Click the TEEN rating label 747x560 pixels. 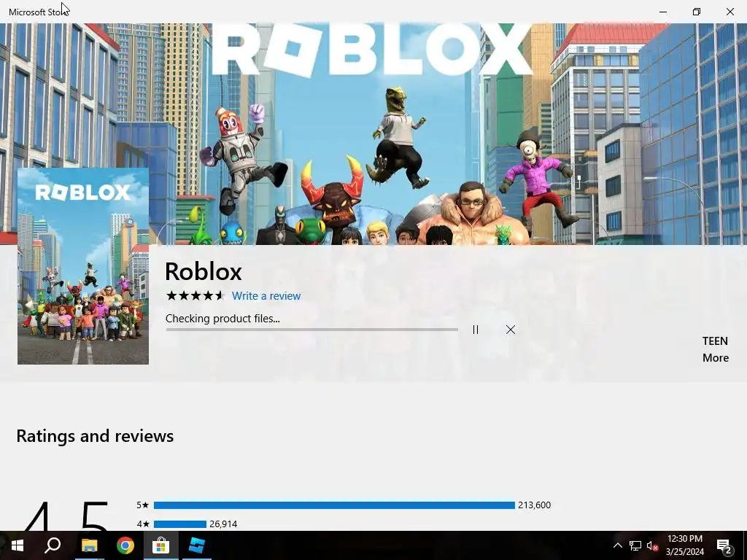coord(715,341)
